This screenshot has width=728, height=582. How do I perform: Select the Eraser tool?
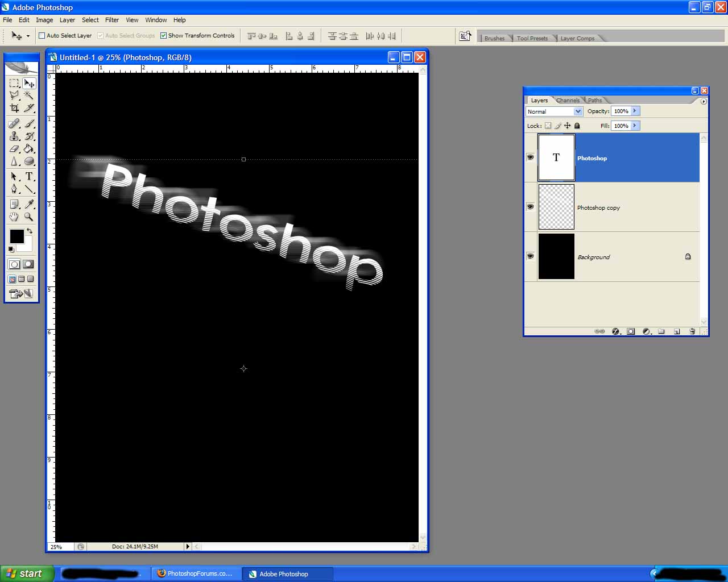(14, 149)
